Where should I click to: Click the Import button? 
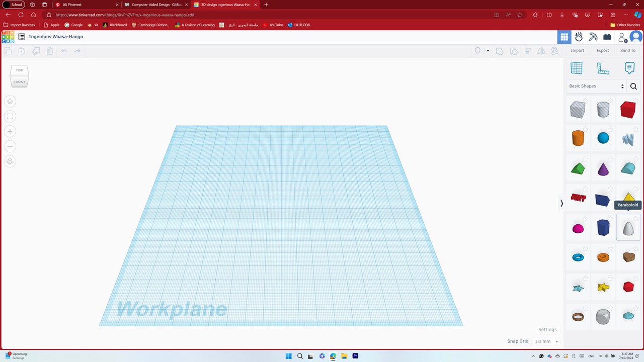tap(578, 50)
